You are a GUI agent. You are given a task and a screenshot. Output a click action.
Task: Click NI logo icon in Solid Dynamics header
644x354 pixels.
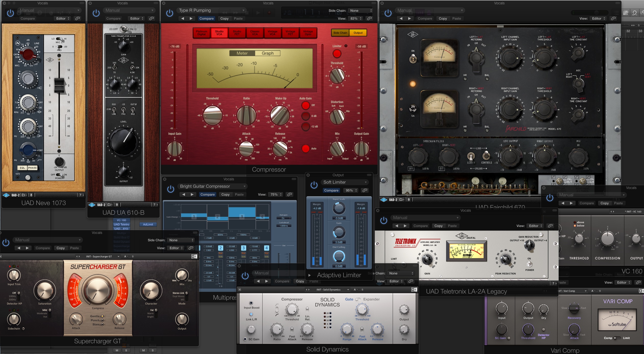pyautogui.click(x=414, y=289)
